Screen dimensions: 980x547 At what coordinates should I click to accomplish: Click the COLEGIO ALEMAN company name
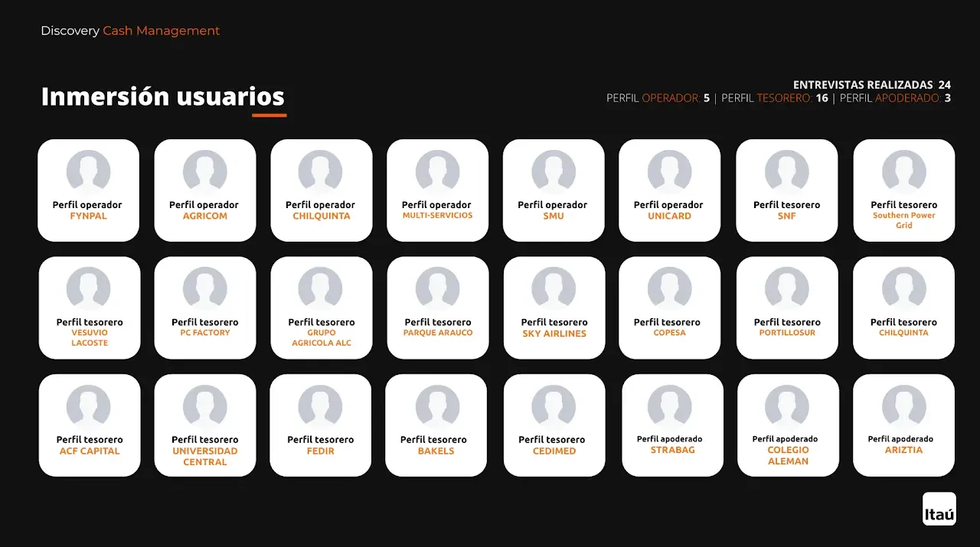pos(788,456)
